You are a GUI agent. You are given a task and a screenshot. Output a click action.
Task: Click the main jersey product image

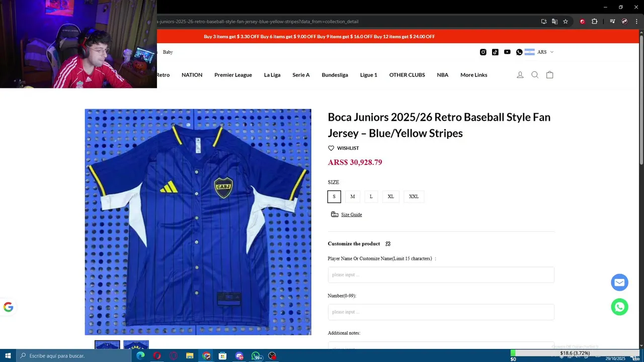click(198, 222)
